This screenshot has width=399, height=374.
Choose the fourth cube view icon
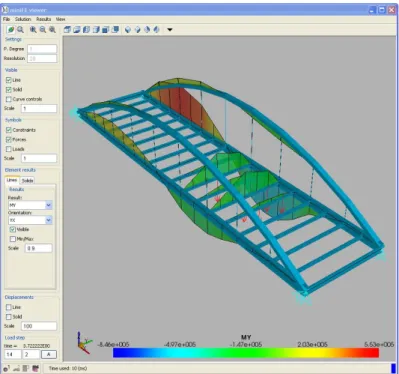(x=96, y=30)
